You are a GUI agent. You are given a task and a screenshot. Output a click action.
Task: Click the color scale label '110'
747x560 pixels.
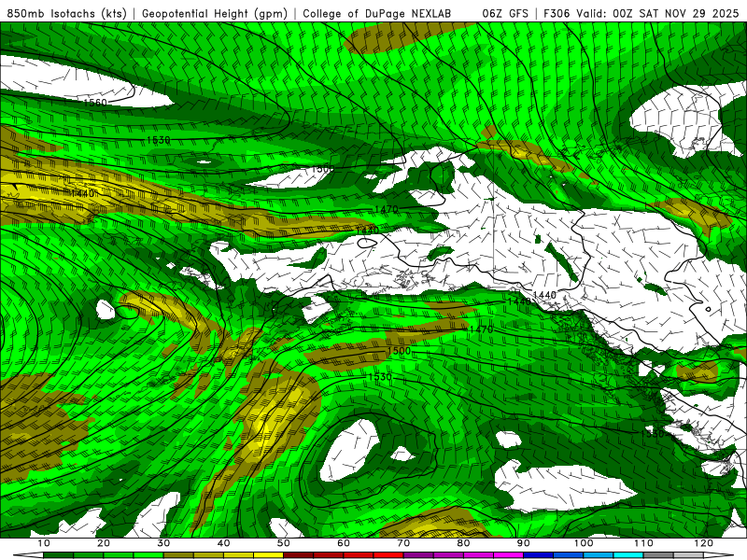tap(643, 543)
